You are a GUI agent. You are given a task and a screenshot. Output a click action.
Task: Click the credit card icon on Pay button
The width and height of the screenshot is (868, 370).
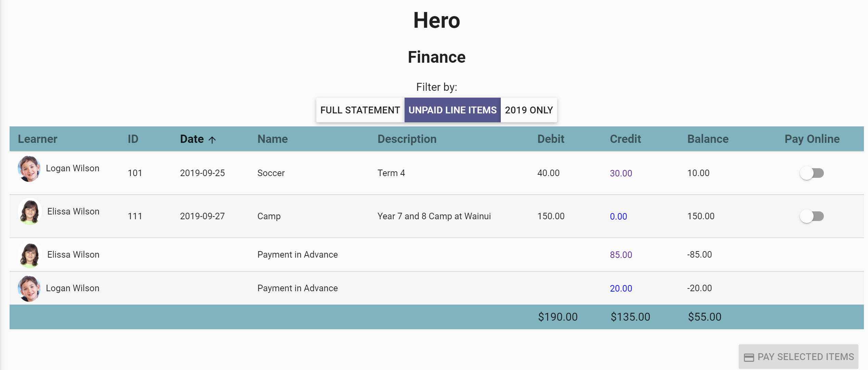[x=749, y=357]
